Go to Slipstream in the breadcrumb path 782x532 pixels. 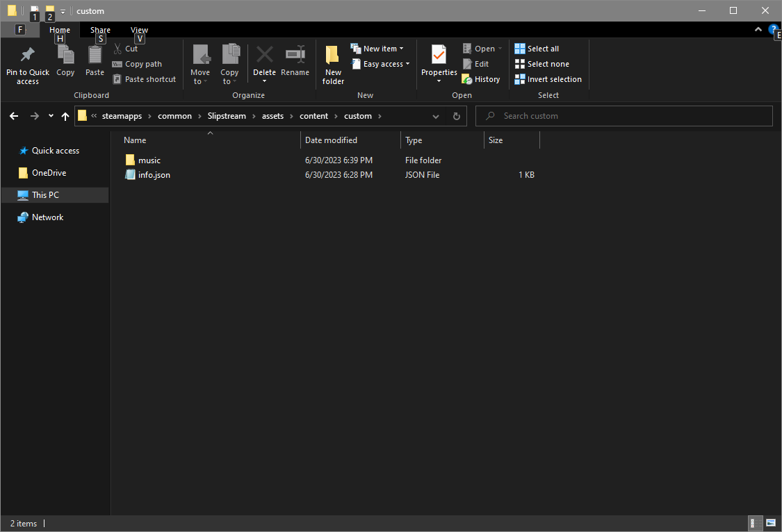pos(227,116)
